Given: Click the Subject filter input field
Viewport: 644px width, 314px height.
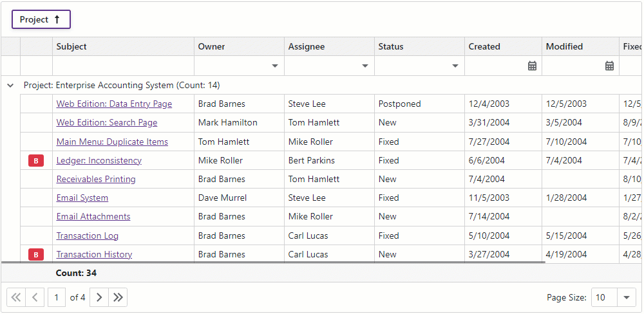Looking at the screenshot, I should [x=122, y=66].
